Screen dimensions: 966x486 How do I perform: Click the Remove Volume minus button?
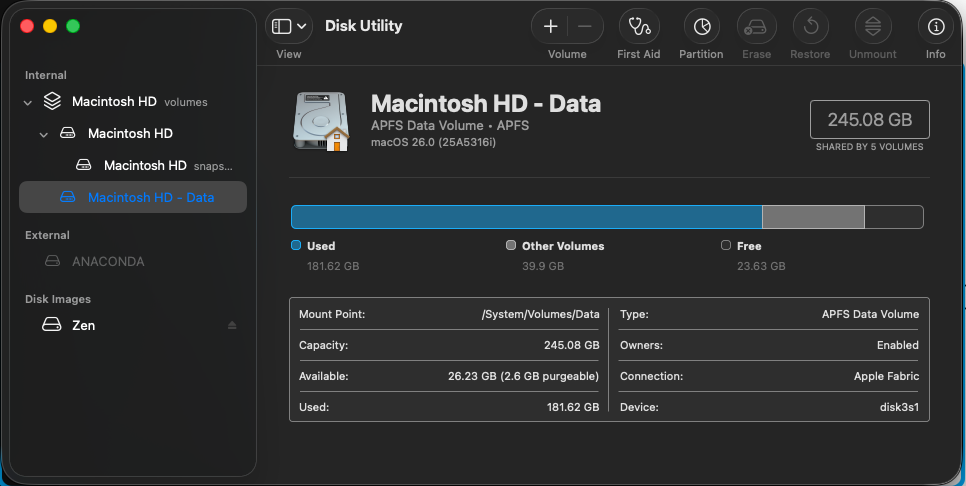click(x=585, y=27)
